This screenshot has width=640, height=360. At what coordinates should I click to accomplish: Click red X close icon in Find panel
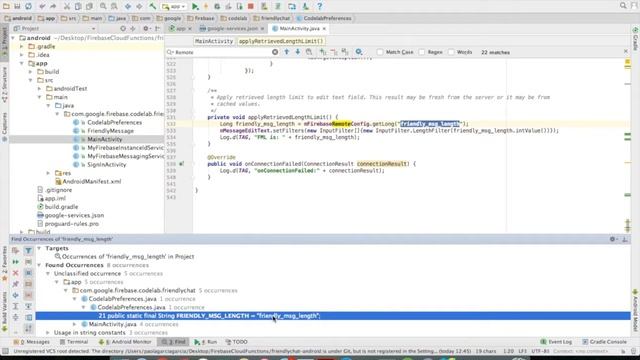[16, 273]
